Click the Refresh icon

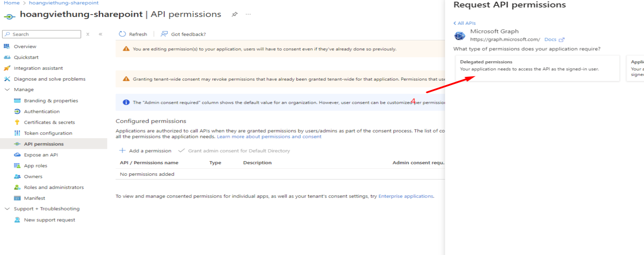[122, 34]
